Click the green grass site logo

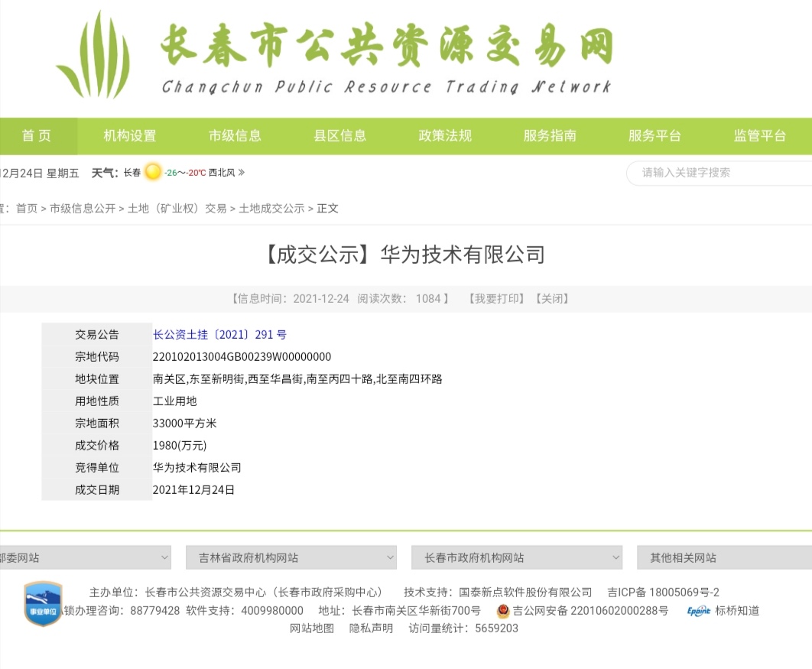click(94, 55)
